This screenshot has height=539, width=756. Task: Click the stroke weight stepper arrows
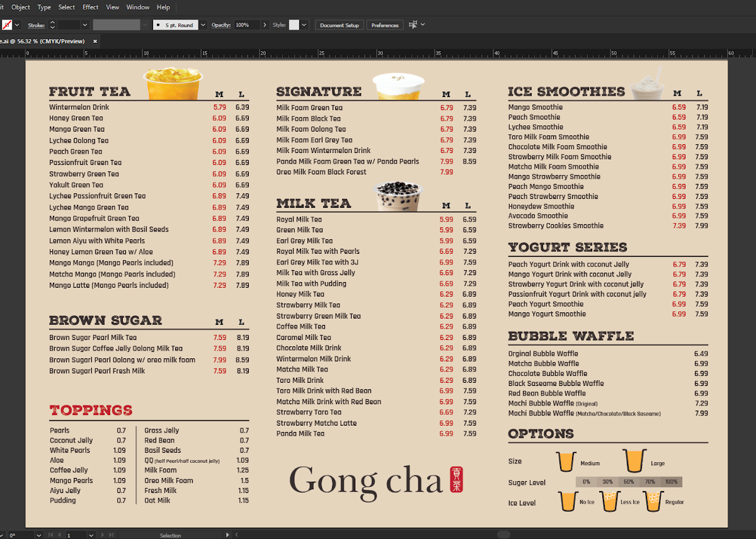tap(52, 25)
